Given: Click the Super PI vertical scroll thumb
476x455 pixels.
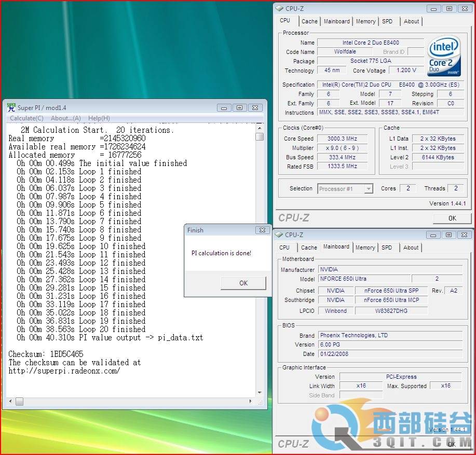Looking at the screenshot, I should click(x=260, y=137).
